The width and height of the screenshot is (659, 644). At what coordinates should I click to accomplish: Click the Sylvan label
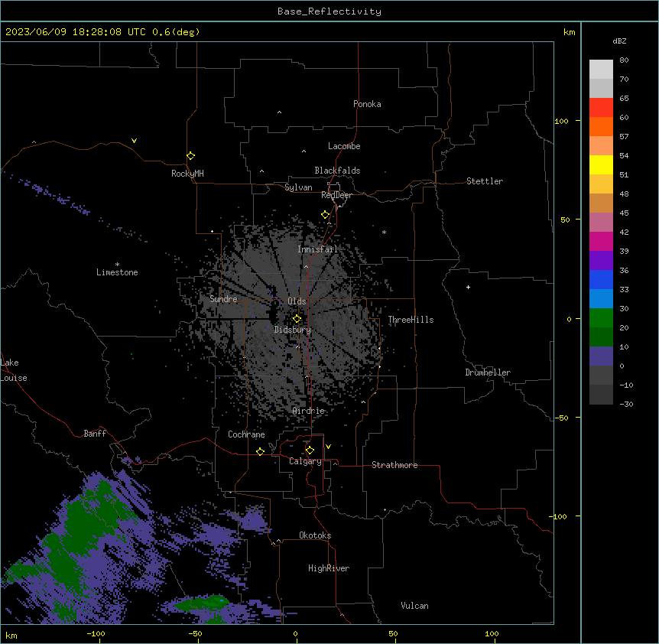tap(298, 187)
